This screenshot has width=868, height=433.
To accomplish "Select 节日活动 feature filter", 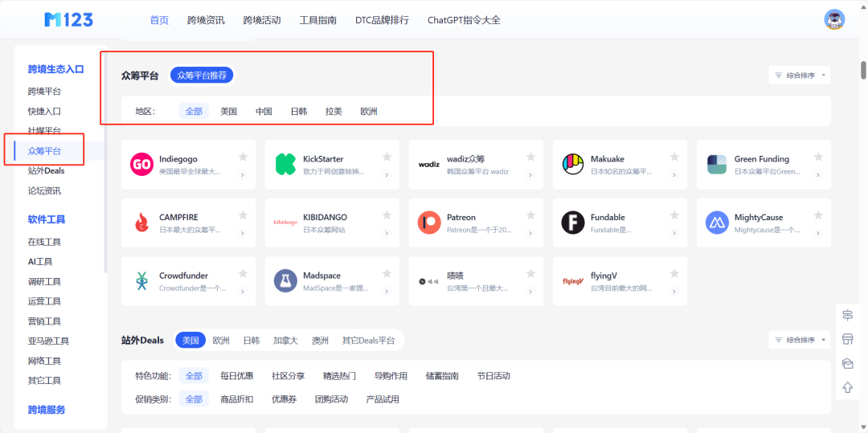I will point(493,376).
